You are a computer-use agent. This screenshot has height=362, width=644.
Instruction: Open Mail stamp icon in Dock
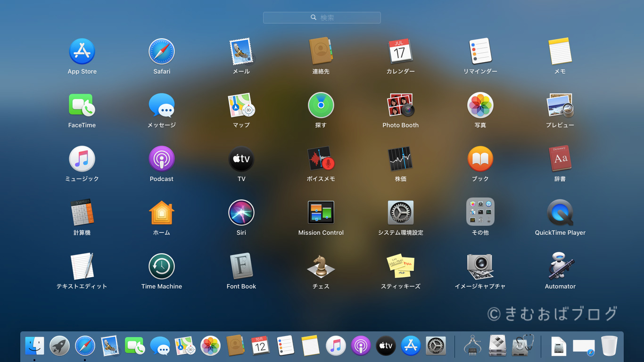click(x=110, y=346)
